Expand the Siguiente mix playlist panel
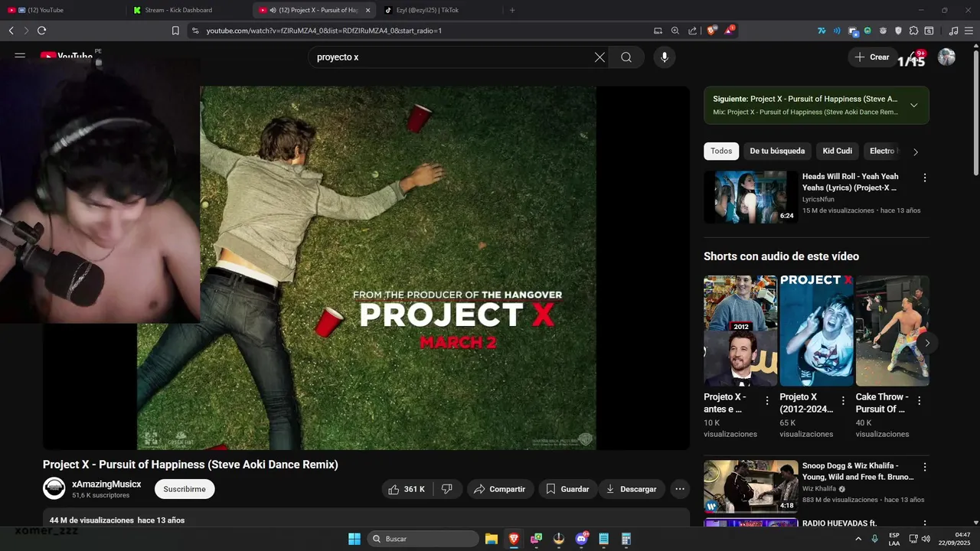The width and height of the screenshot is (980, 551). pos(913,105)
